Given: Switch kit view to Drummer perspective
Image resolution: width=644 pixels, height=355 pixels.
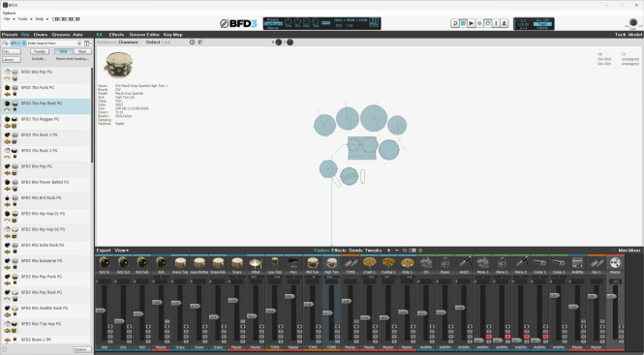Looking at the screenshot, I should point(129,43).
